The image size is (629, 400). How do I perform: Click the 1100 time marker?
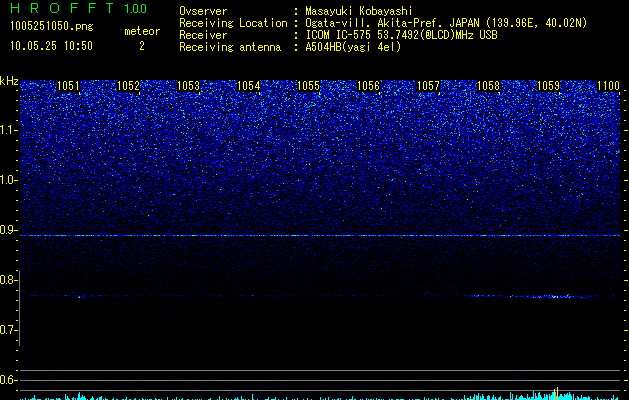[608, 86]
